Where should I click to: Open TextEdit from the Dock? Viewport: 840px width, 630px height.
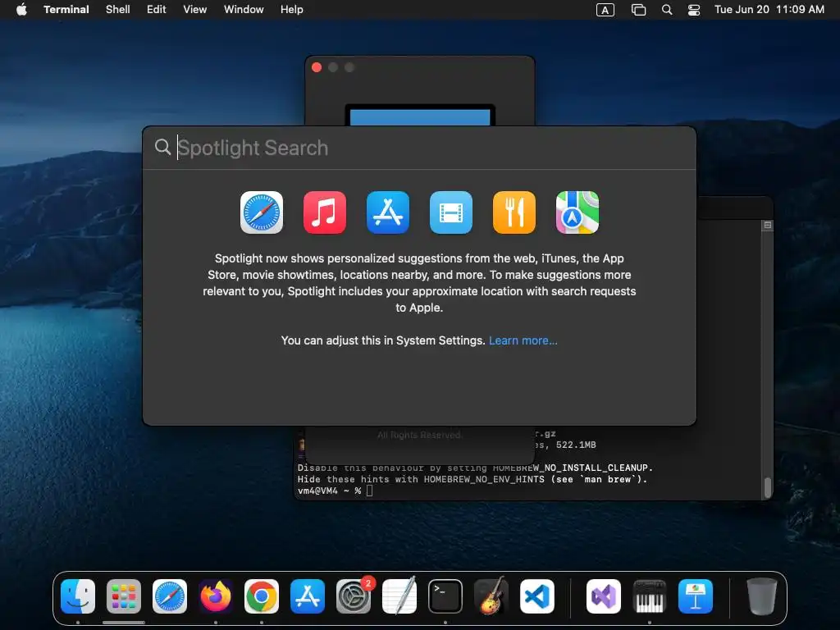399,596
